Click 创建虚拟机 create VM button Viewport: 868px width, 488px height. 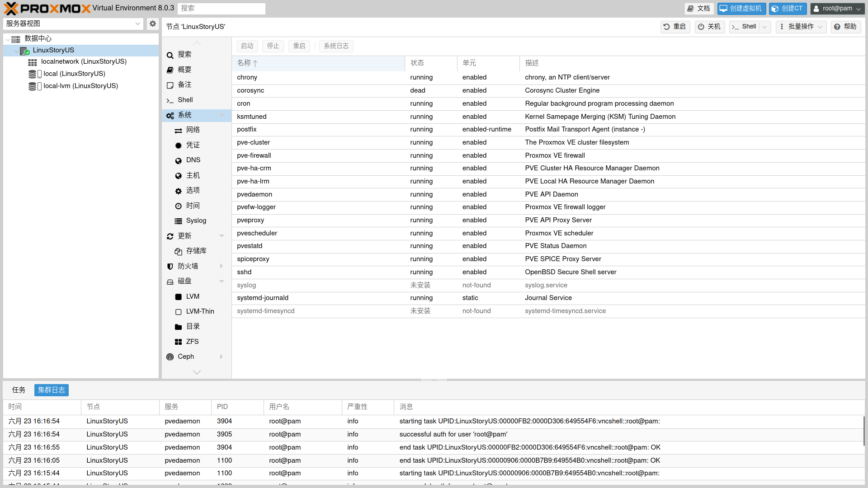click(x=741, y=9)
